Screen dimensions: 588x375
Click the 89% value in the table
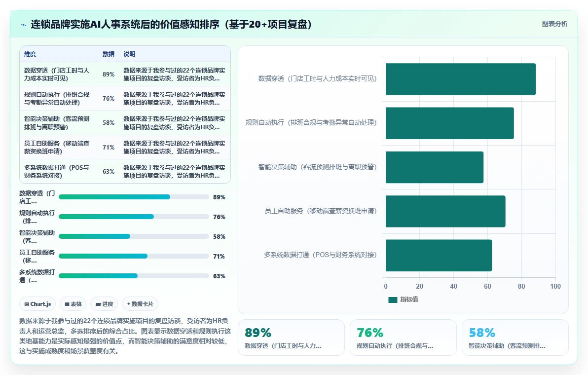pos(109,74)
